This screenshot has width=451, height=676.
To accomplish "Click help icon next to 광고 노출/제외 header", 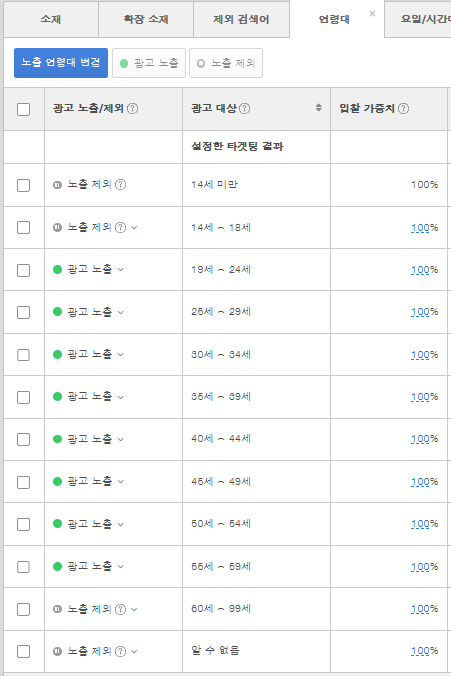I will (133, 109).
